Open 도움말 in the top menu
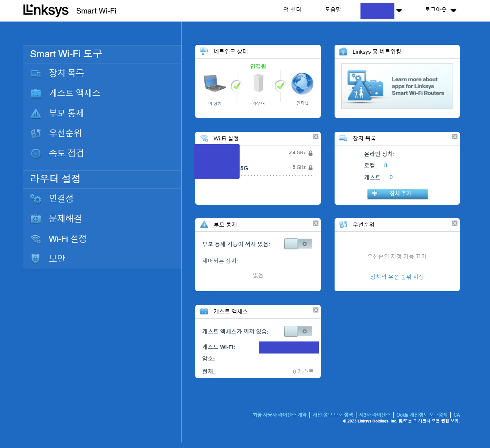Image resolution: width=490 pixels, height=448 pixels. [x=333, y=9]
